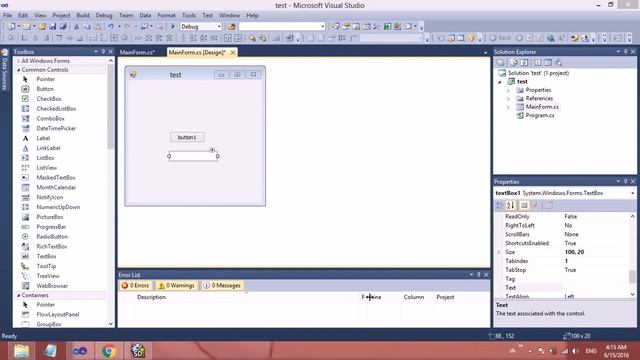This screenshot has width=640, height=360.
Task: Open the File menu
Action: click(x=7, y=15)
